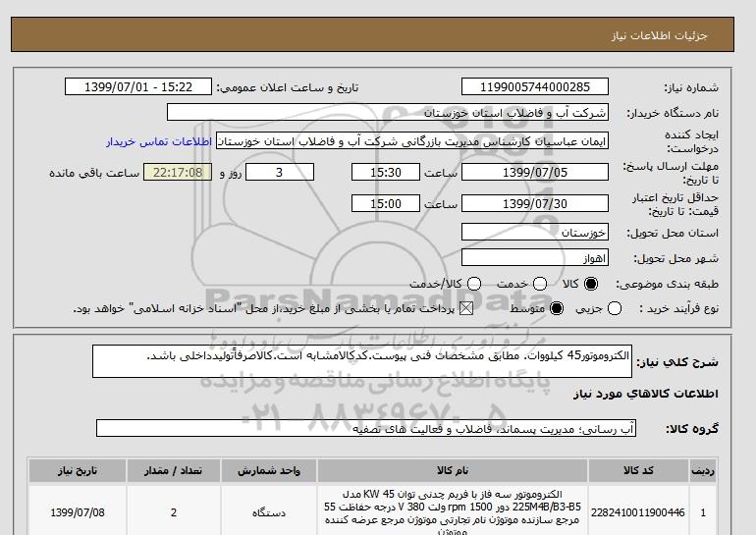Click the تعداد / مقدار column header
This screenshot has width=756, height=535.
point(174,470)
